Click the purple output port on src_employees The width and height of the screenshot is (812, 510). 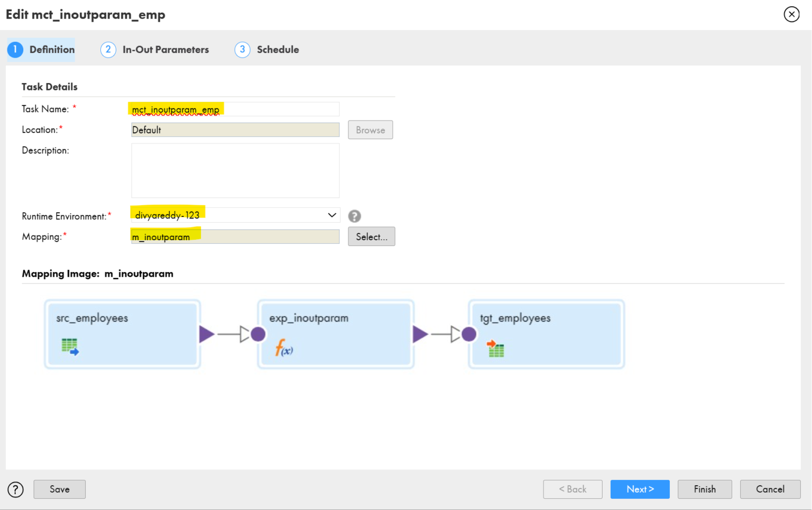click(x=206, y=334)
